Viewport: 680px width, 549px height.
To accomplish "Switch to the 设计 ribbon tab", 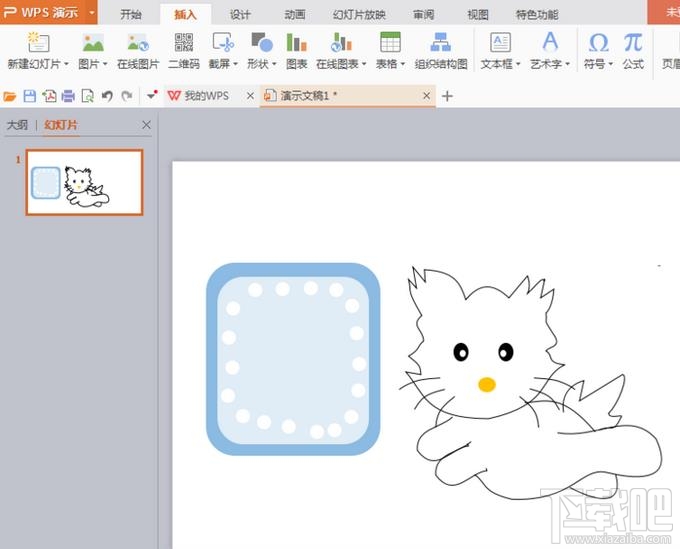I will point(240,15).
